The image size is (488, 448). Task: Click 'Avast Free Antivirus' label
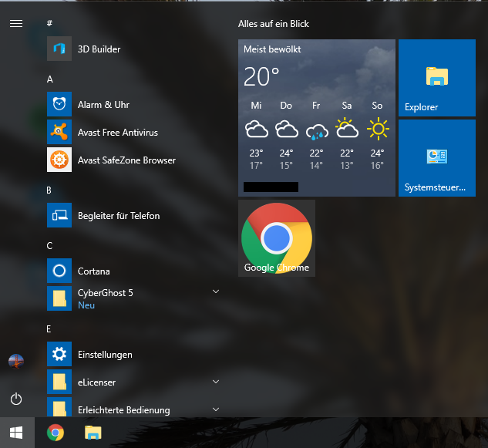coord(118,133)
